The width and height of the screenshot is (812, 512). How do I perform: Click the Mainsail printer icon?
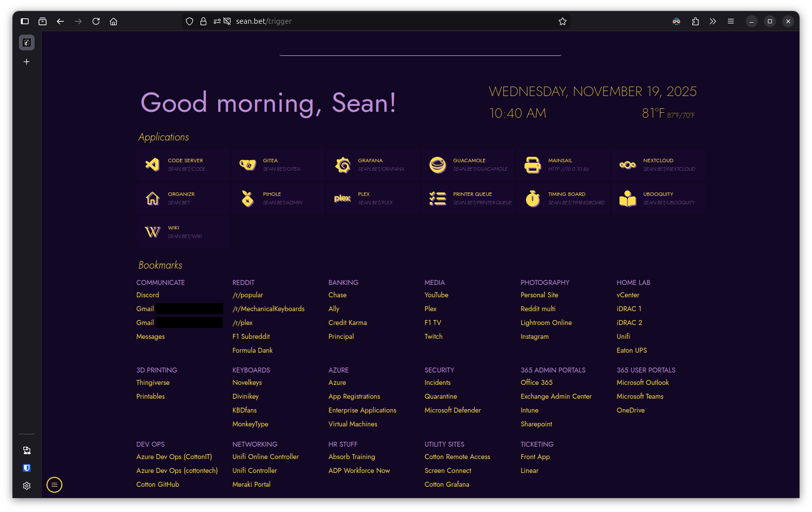click(532, 165)
